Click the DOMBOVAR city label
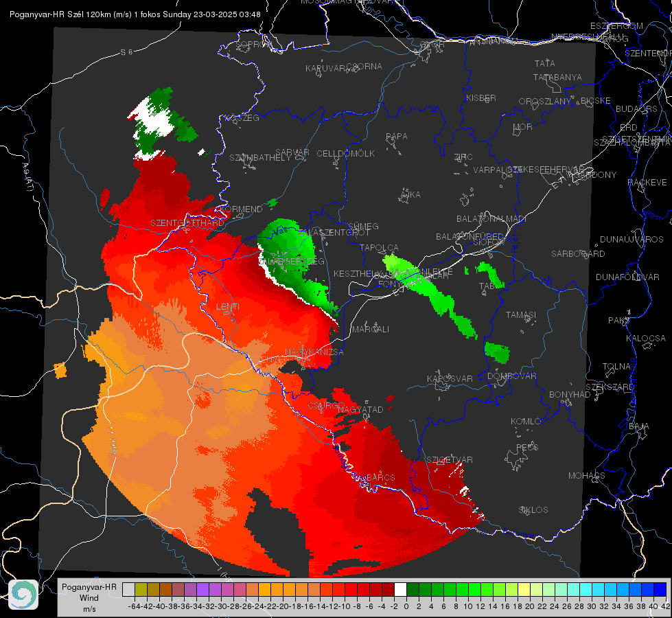 coord(512,376)
